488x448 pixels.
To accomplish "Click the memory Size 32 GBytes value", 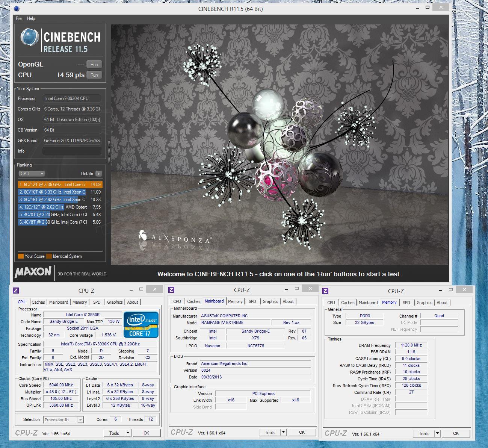I will coord(364,322).
